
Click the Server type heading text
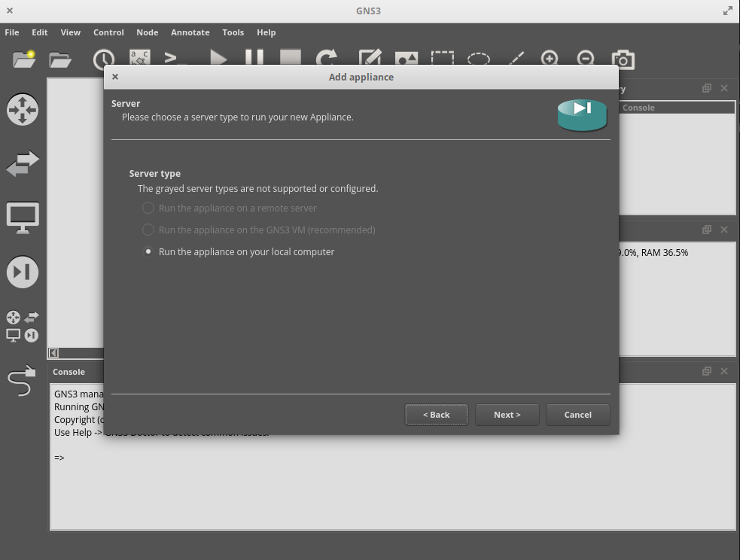155,174
